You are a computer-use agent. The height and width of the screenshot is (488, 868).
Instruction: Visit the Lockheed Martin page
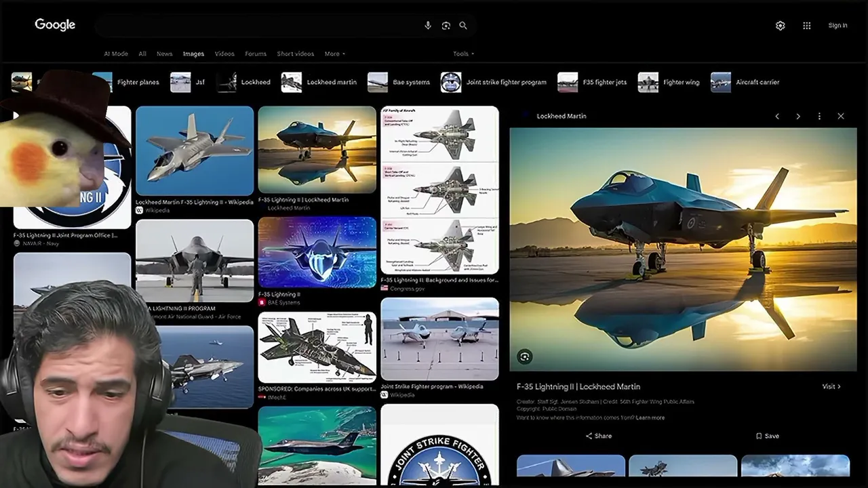point(831,386)
